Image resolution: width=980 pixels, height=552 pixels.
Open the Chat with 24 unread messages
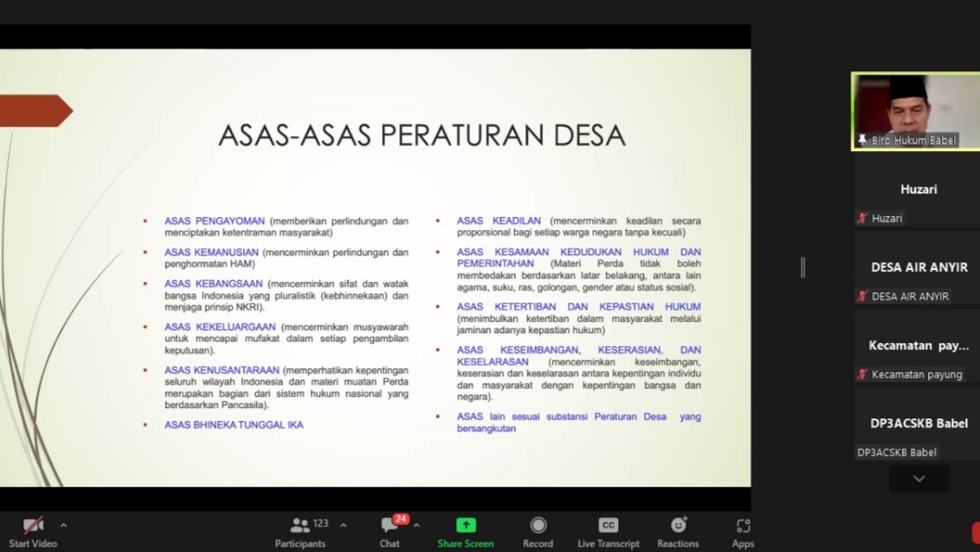390,525
